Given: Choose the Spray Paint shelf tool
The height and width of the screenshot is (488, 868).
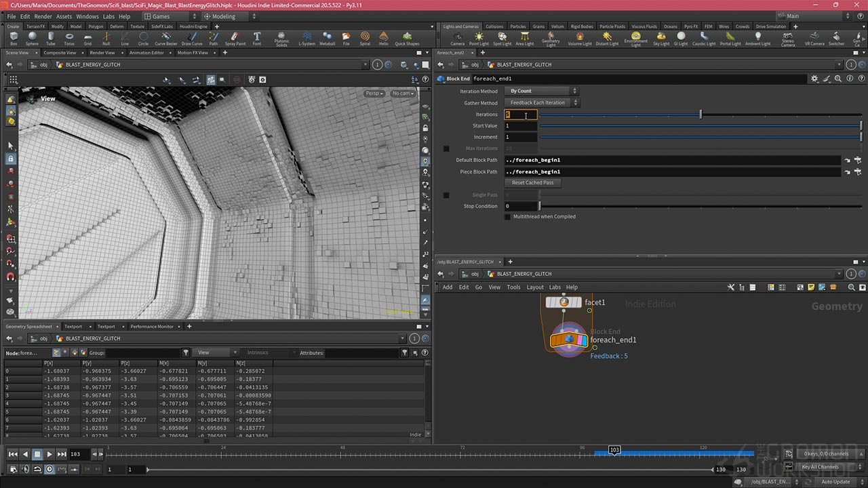Looking at the screenshot, I should click(235, 38).
